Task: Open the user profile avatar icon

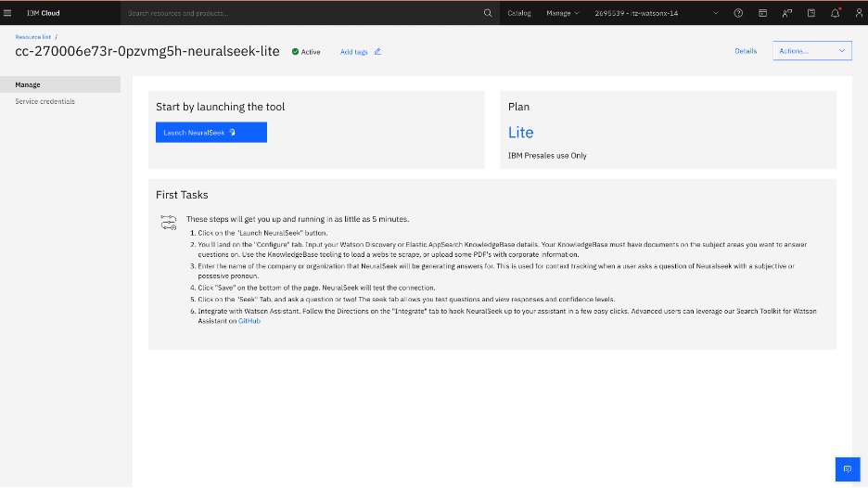Action: (857, 13)
